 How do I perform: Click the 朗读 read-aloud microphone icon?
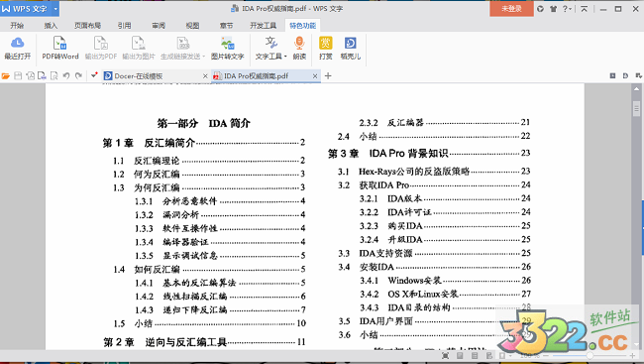[x=299, y=43]
